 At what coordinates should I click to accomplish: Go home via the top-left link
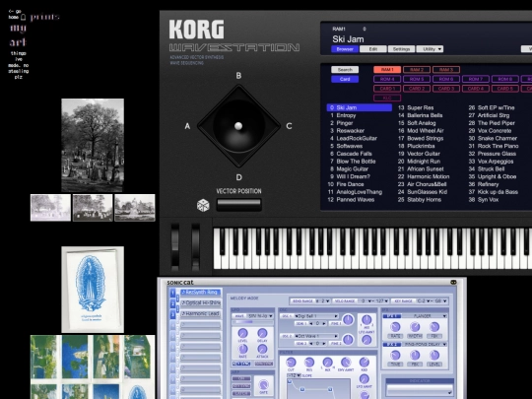click(x=14, y=14)
